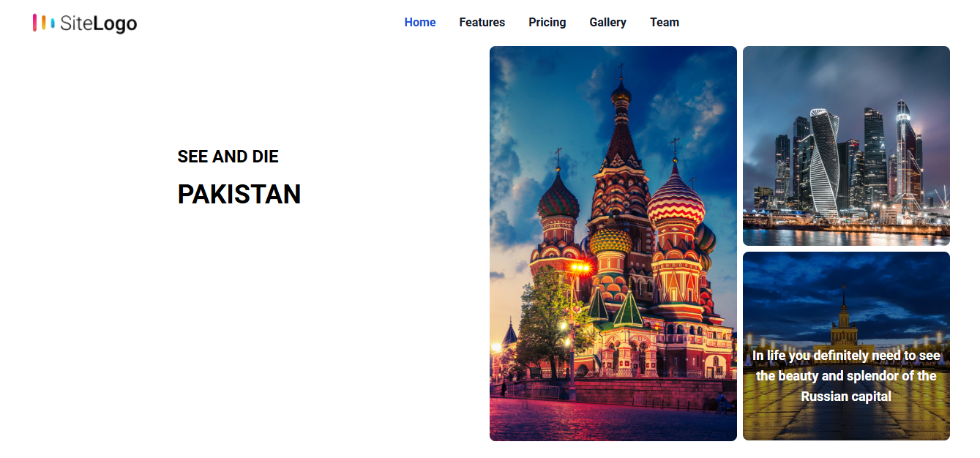980x458 pixels.
Task: Click the small blue bar in the logo
Action: point(53,23)
